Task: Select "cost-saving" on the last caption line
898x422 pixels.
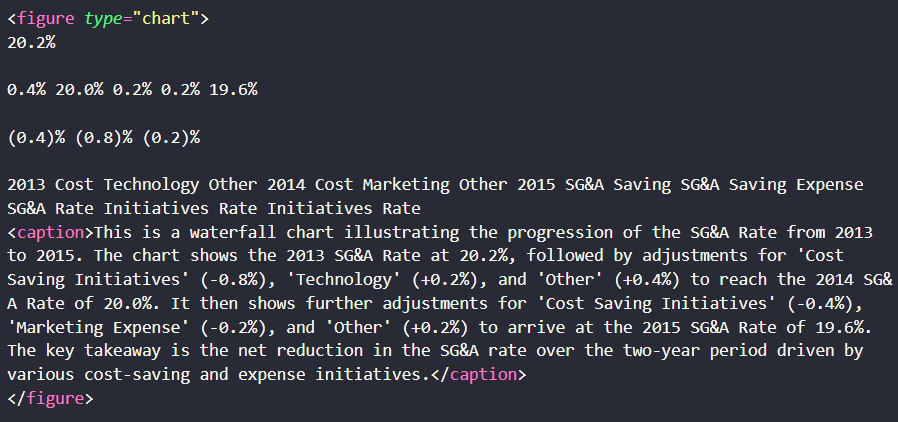Action: (137, 375)
